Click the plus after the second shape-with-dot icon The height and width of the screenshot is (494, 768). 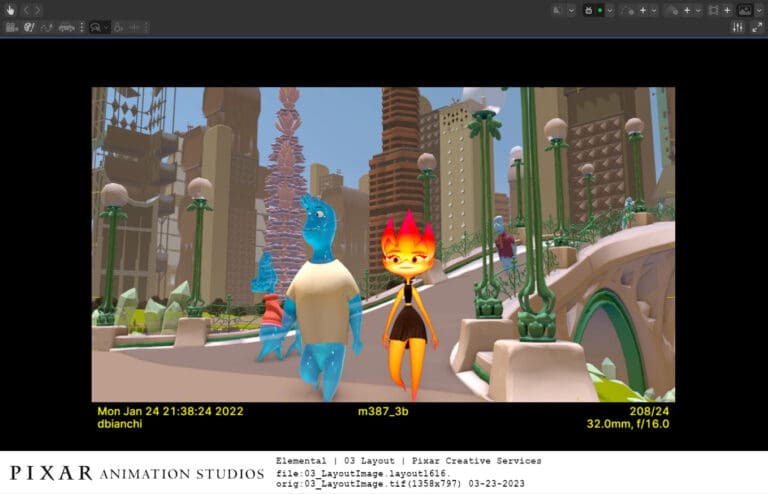pos(687,10)
